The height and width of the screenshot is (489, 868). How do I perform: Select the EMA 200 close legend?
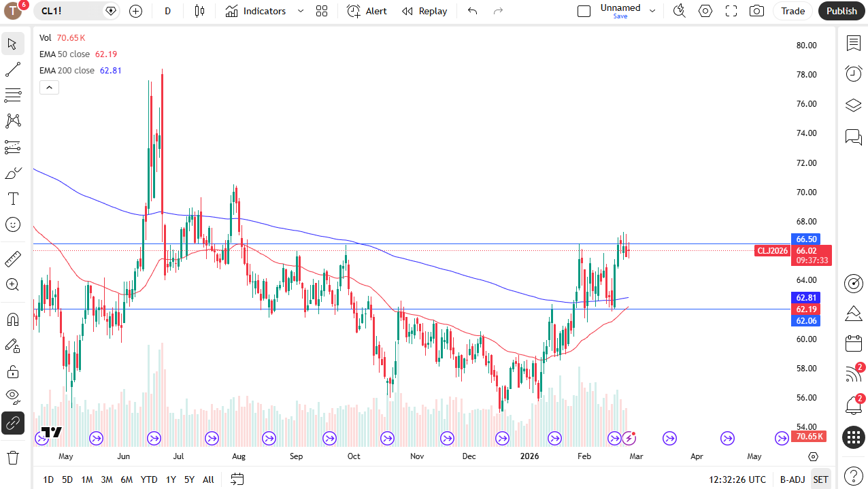[67, 70]
